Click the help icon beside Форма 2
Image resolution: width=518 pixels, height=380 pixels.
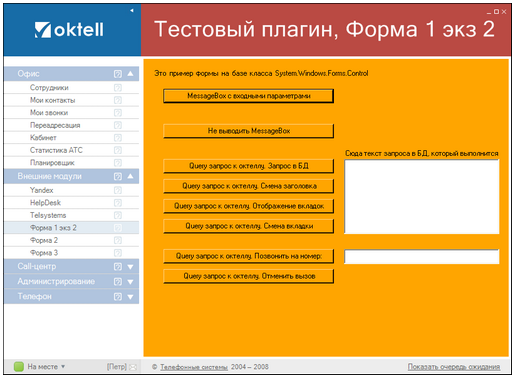pyautogui.click(x=118, y=240)
